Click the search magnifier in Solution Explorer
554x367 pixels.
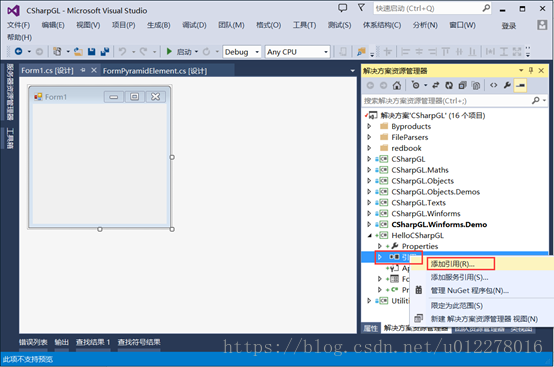536,101
